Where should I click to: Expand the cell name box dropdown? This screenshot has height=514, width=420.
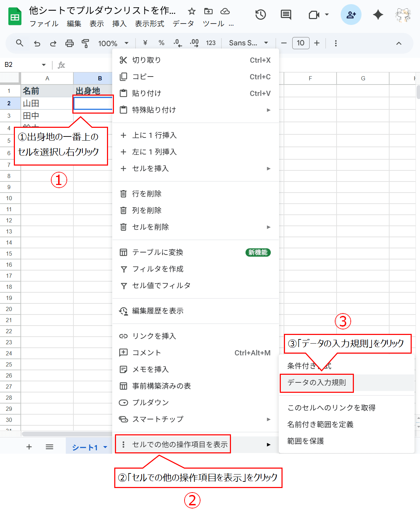click(x=44, y=65)
